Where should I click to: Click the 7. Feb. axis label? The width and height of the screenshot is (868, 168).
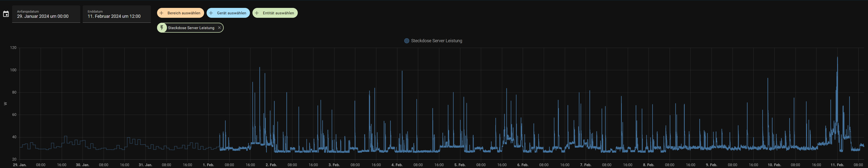pyautogui.click(x=586, y=165)
